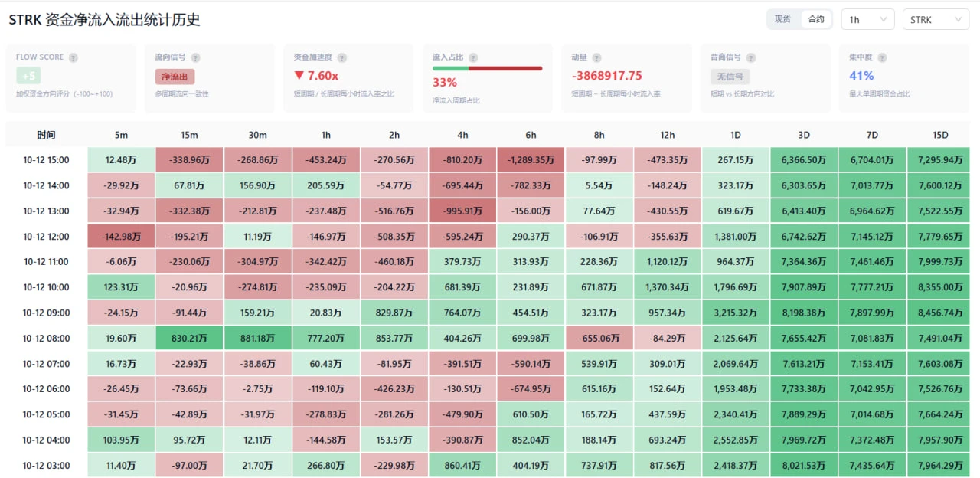The width and height of the screenshot is (980, 478).
Task: Select the 4h column header
Action: (x=462, y=135)
